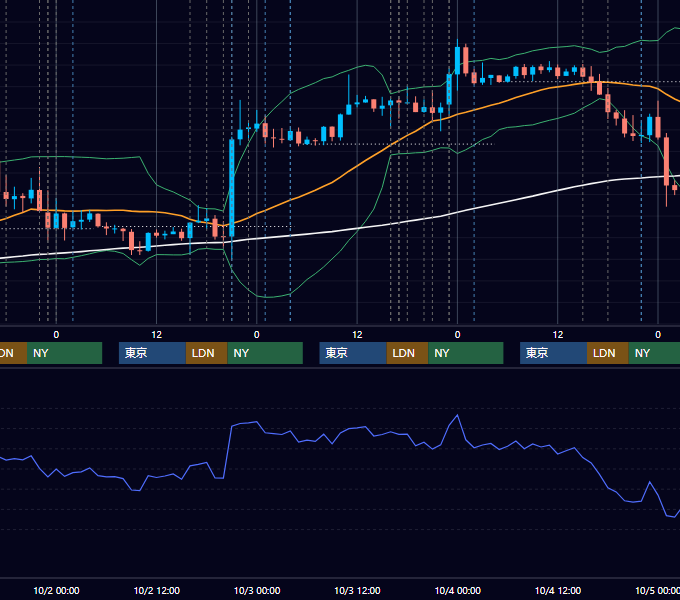This screenshot has height=600, width=680.
Task: Click hour label 12 above 10/4 12:00
Action: pyautogui.click(x=558, y=335)
